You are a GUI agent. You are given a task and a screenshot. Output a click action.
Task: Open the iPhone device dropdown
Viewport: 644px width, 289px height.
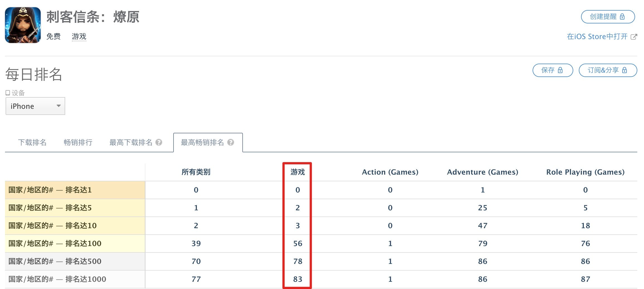[35, 106]
